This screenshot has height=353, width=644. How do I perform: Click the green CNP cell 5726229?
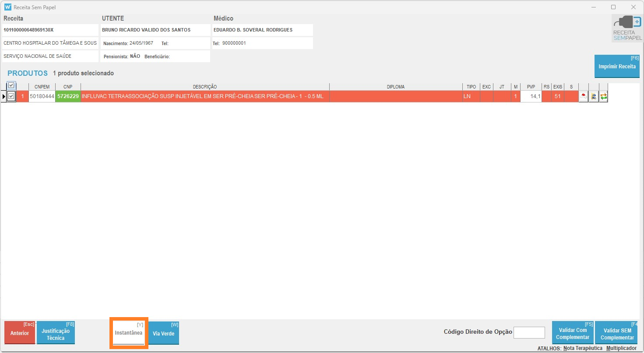click(68, 96)
